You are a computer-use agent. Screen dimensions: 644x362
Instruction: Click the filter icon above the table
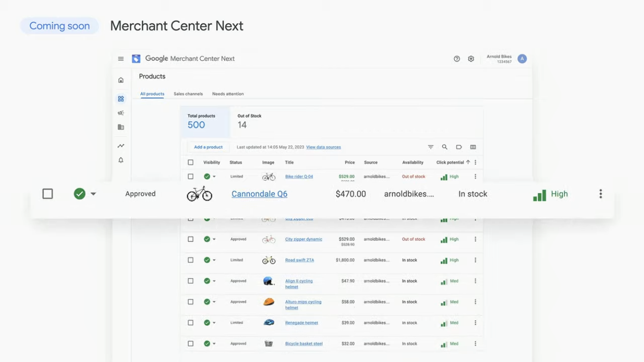(x=431, y=147)
